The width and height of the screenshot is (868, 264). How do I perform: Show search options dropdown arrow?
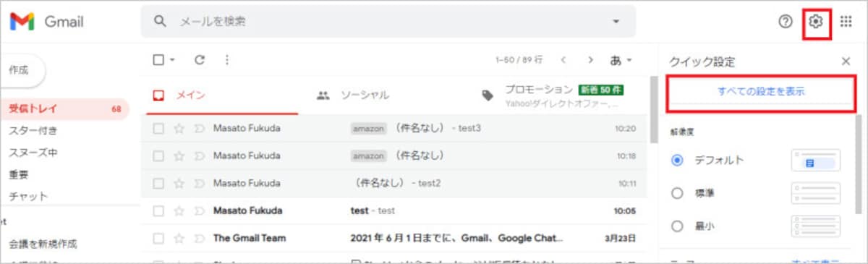(x=616, y=22)
